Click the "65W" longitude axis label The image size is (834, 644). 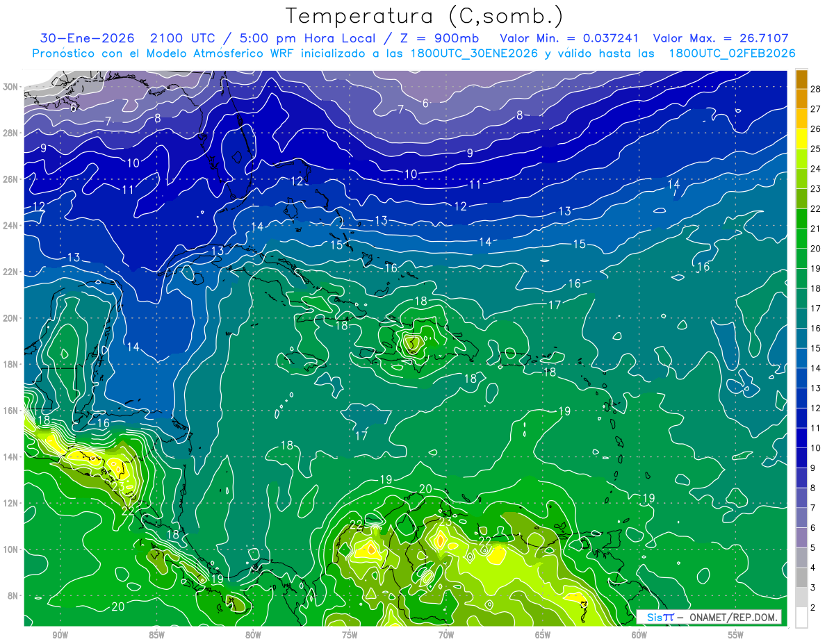pos(543,635)
